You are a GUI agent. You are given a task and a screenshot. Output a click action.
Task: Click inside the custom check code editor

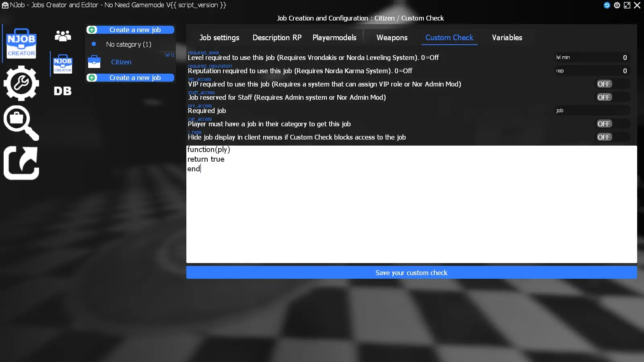tap(411, 209)
